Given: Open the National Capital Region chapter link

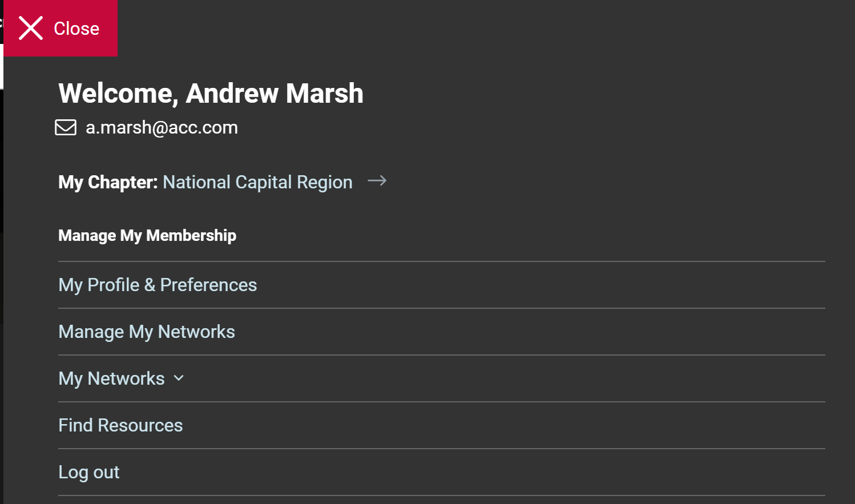Looking at the screenshot, I should [x=257, y=182].
